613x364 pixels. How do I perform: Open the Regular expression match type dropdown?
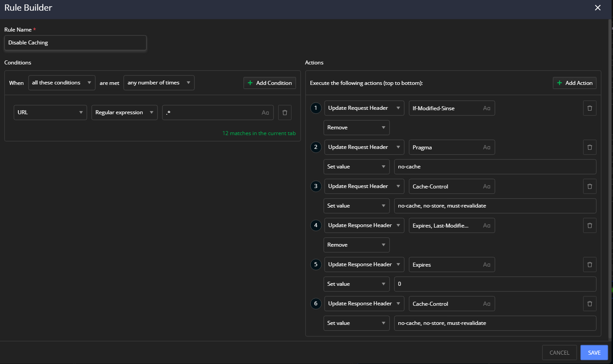(x=124, y=112)
